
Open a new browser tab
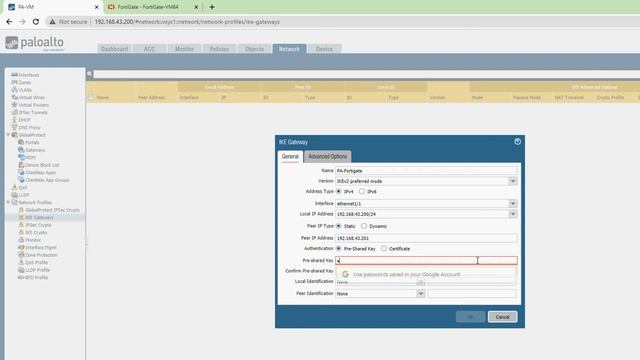coord(212,7)
